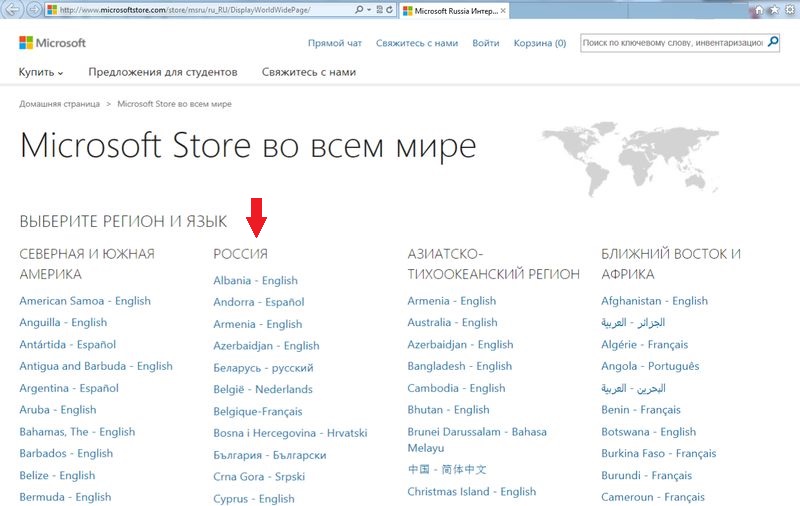The width and height of the screenshot is (800, 506).
Task: Close the Microsoft Russia browser tab
Action: point(503,10)
